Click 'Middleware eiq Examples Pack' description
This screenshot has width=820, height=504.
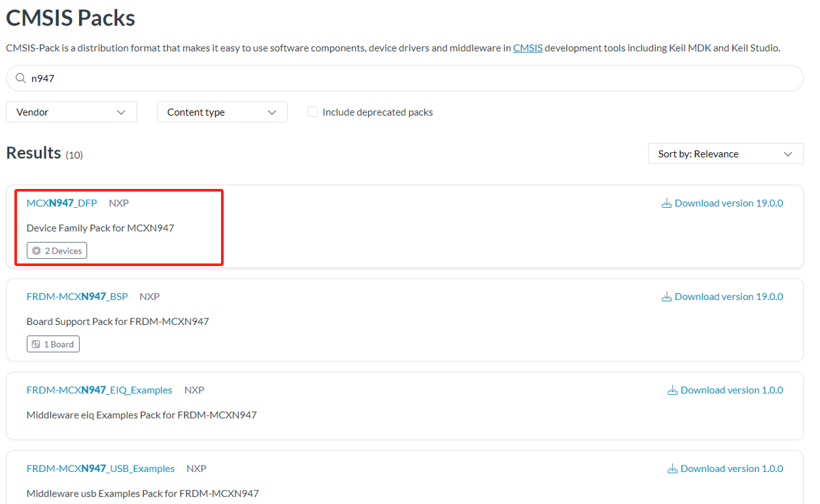142,415
